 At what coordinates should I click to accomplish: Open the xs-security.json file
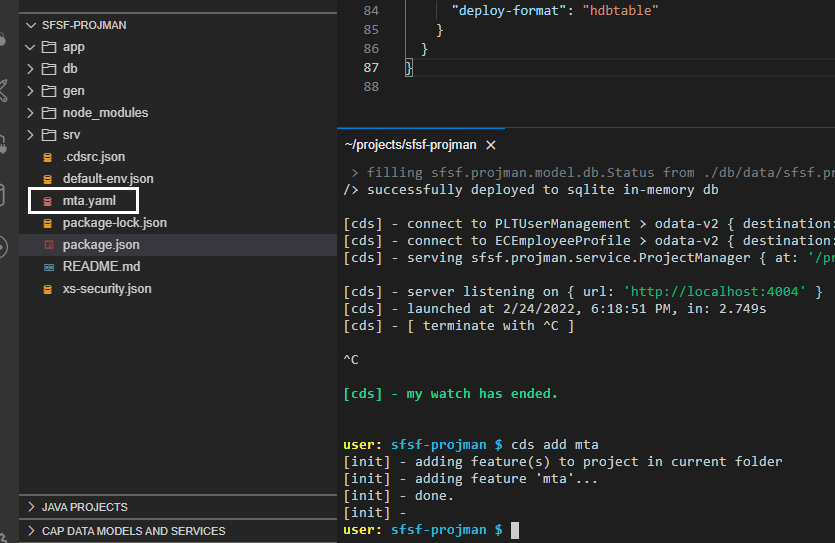click(x=107, y=289)
